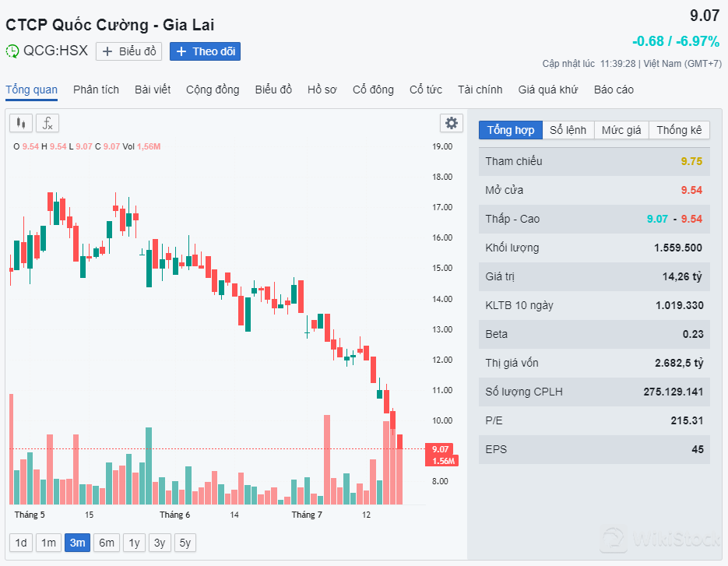Go to the Tài chính tab
Viewport: 728px width, 566px height.
click(480, 90)
